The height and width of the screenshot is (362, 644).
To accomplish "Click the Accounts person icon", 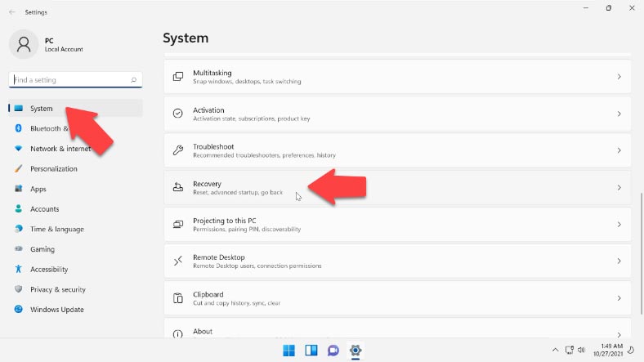I will [19, 208].
